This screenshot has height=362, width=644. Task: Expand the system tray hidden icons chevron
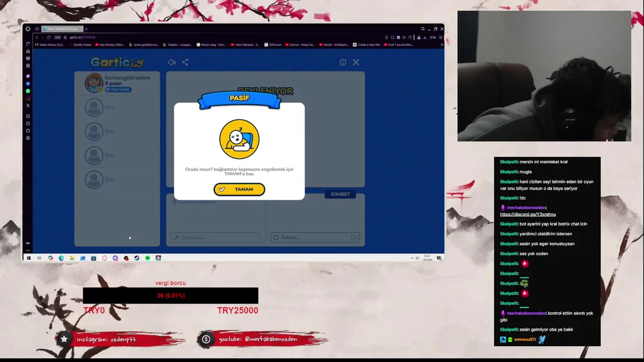coord(412,258)
